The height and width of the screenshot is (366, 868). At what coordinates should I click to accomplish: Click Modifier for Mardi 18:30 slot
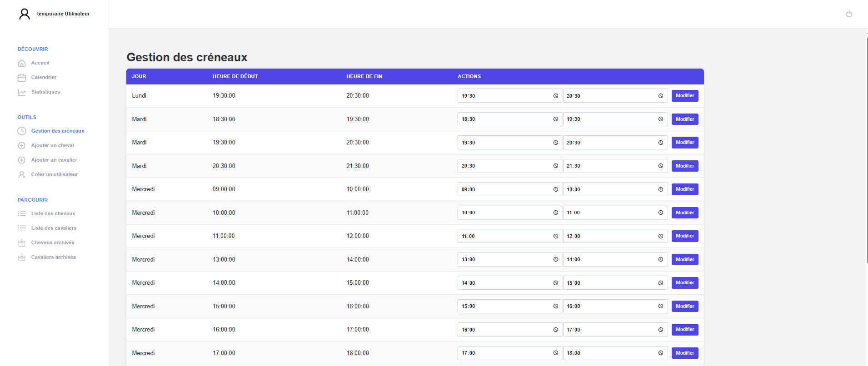tap(685, 119)
